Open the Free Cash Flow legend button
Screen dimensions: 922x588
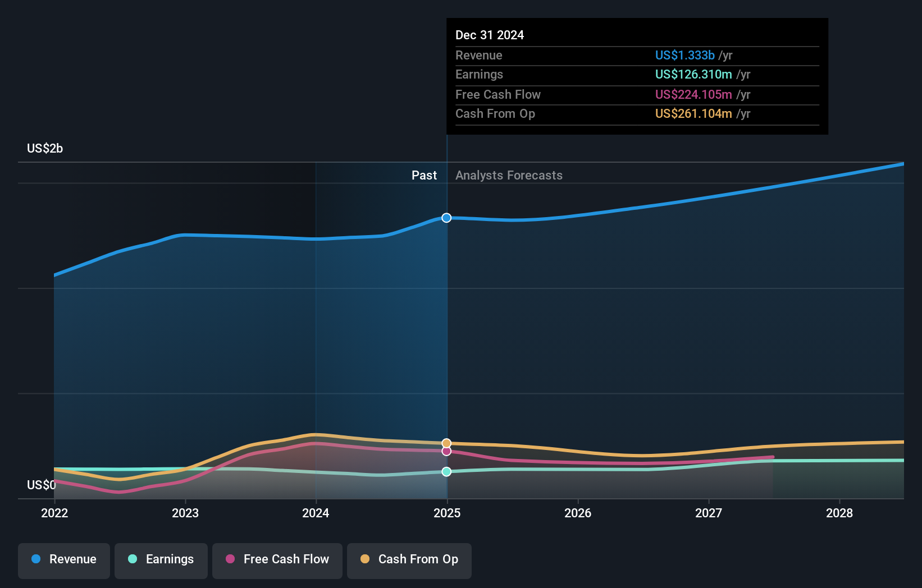tap(277, 559)
